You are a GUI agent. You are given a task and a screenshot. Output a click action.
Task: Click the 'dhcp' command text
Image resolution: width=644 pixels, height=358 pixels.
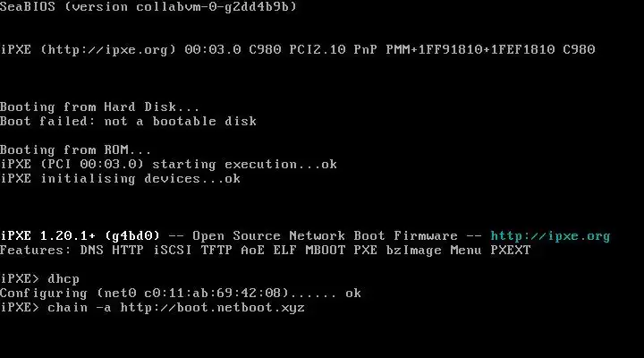[64, 279]
